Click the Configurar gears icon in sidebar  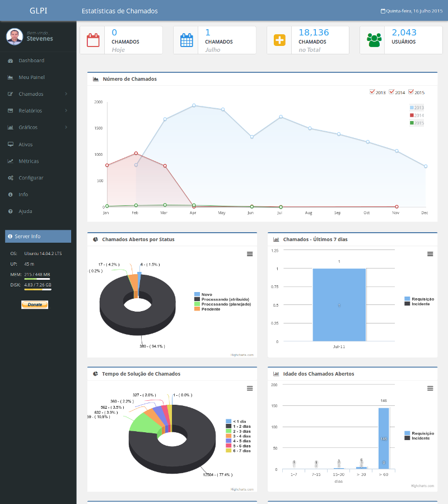(11, 178)
